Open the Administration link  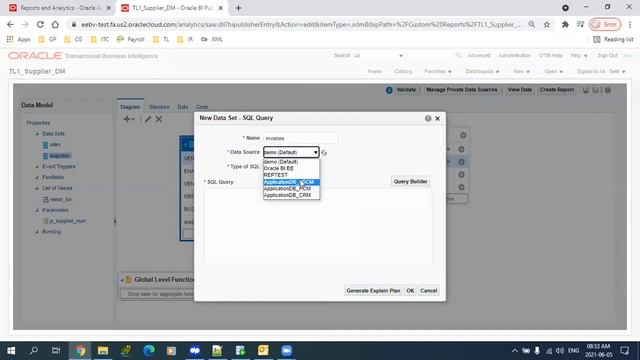(x=514, y=56)
